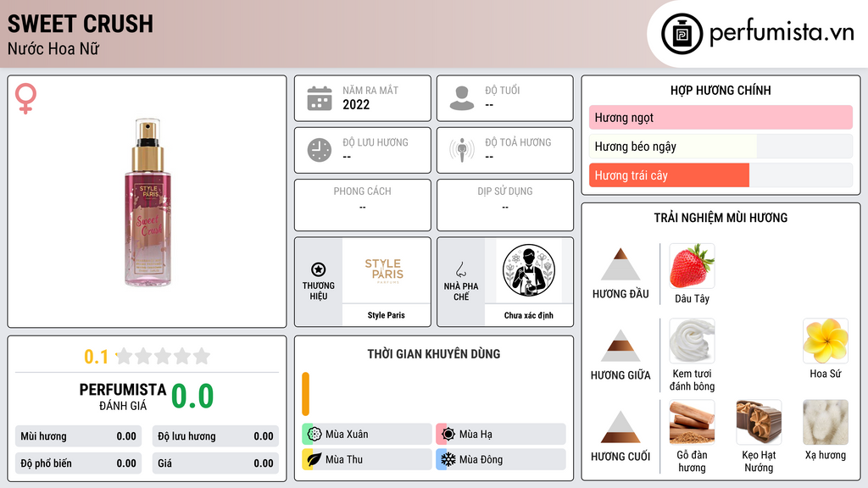This screenshot has height=488, width=868.
Task: Click the Hương béo ngậy accord bar
Action: click(721, 146)
